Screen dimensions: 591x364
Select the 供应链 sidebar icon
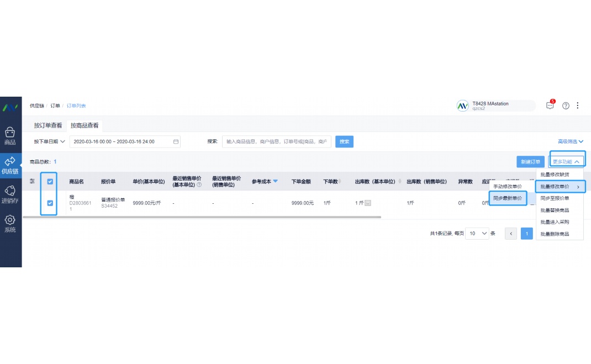click(x=10, y=163)
